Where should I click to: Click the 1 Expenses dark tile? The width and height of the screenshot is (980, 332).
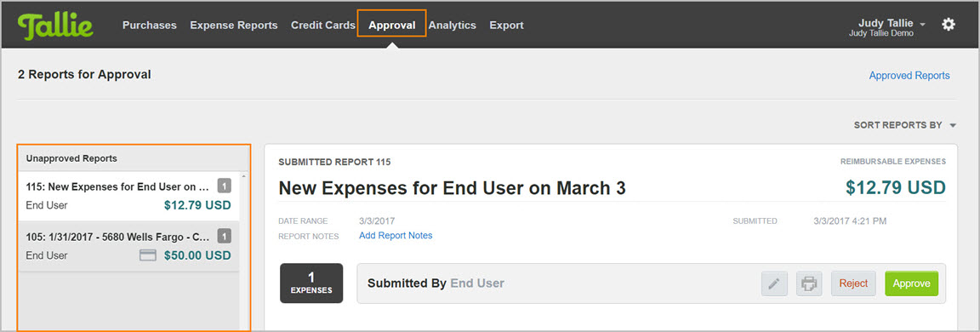311,283
